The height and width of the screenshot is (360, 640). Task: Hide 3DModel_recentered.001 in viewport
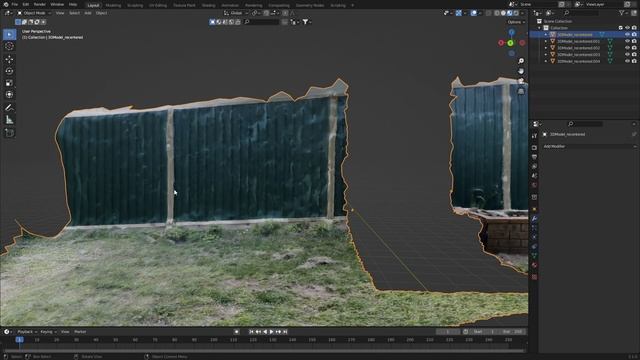pos(627,41)
